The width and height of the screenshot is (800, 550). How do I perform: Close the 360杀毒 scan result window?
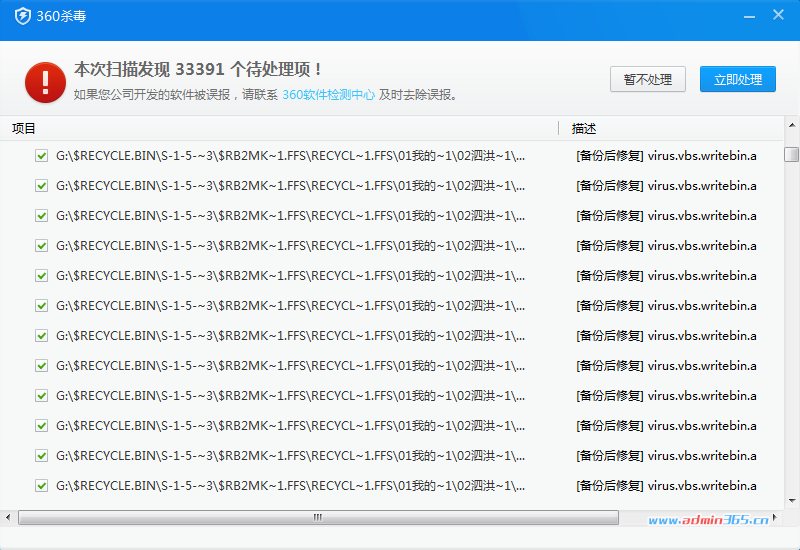(778, 15)
